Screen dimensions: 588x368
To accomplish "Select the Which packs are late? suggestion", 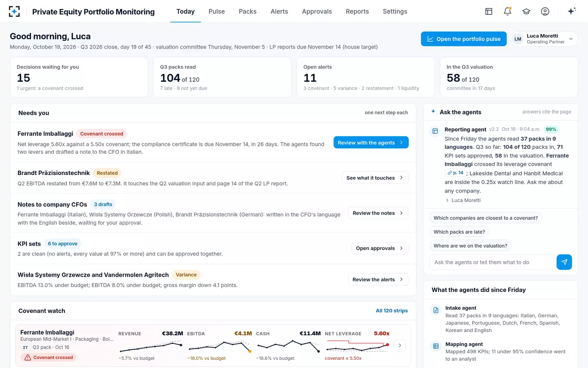I will coord(459,232).
